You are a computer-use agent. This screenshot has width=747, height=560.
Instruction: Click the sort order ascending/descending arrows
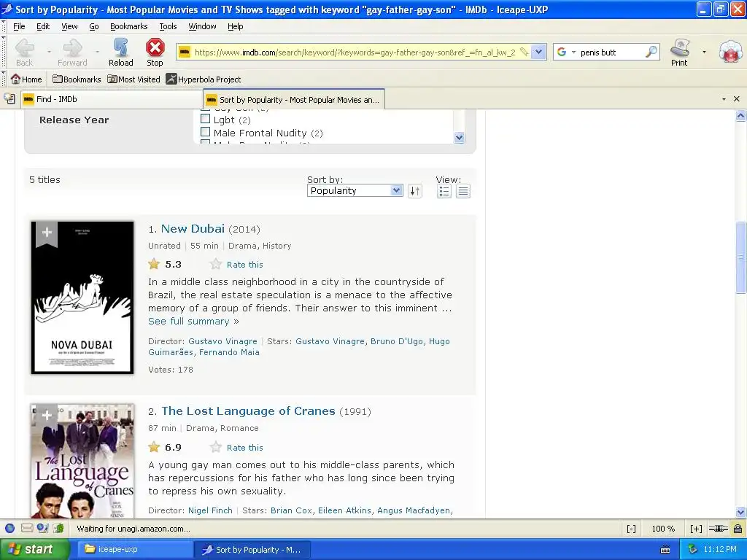(415, 191)
